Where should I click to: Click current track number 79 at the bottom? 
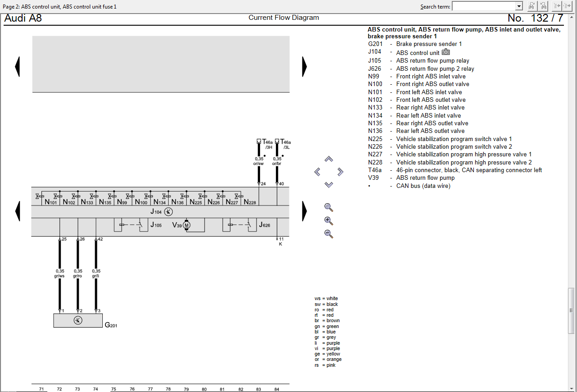click(186, 389)
